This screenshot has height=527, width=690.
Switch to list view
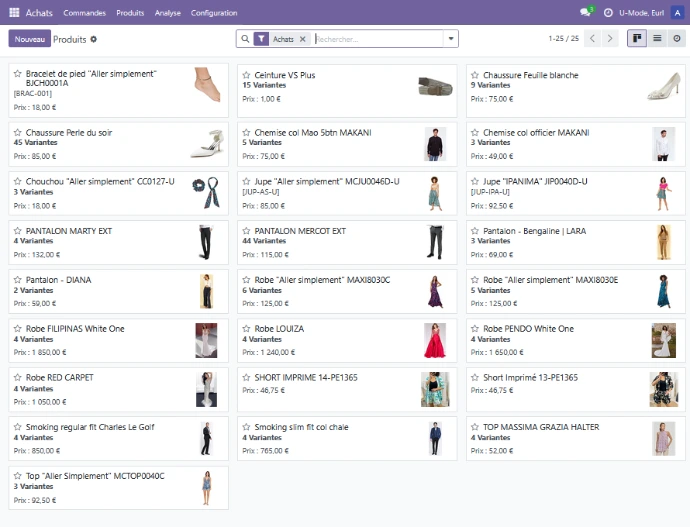point(657,39)
